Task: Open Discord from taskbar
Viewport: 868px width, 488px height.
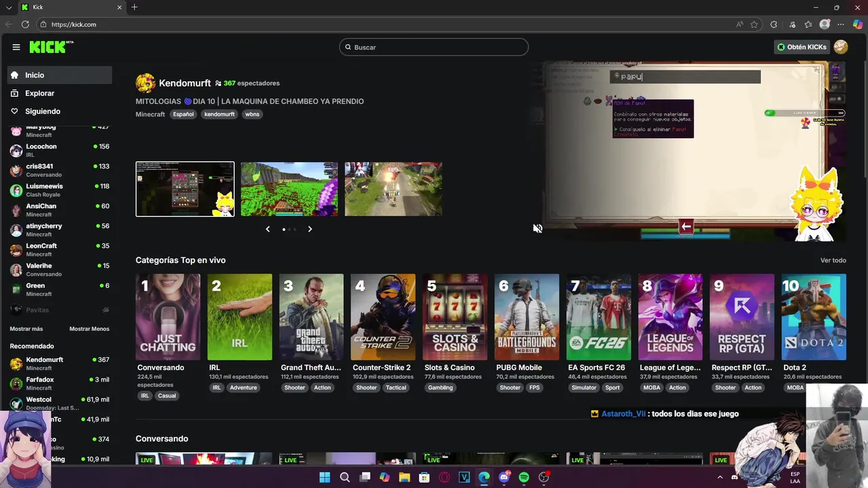Action: click(504, 477)
